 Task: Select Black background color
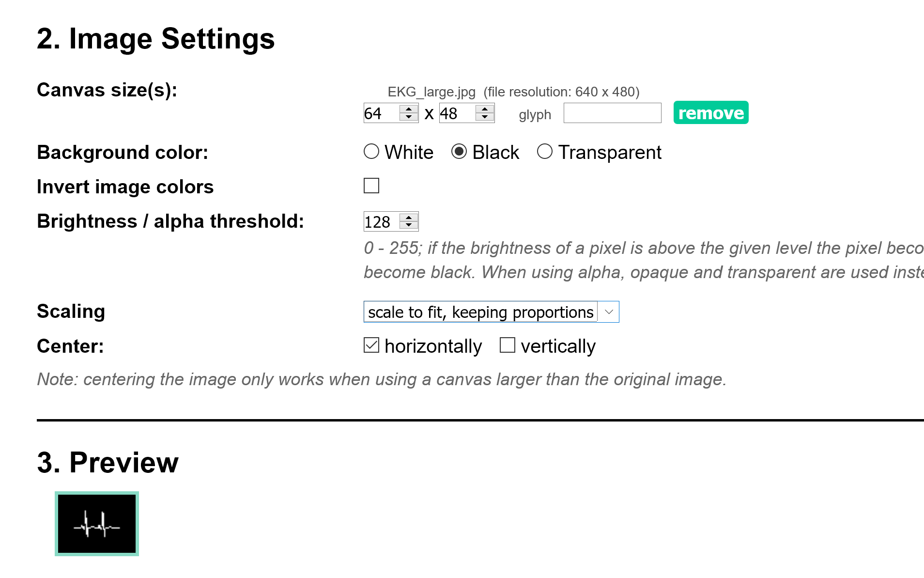click(x=459, y=152)
